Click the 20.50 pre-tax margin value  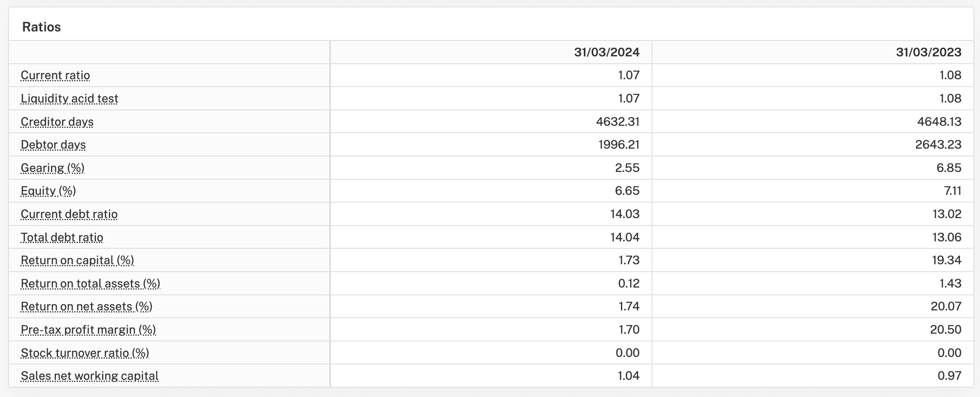tap(946, 330)
